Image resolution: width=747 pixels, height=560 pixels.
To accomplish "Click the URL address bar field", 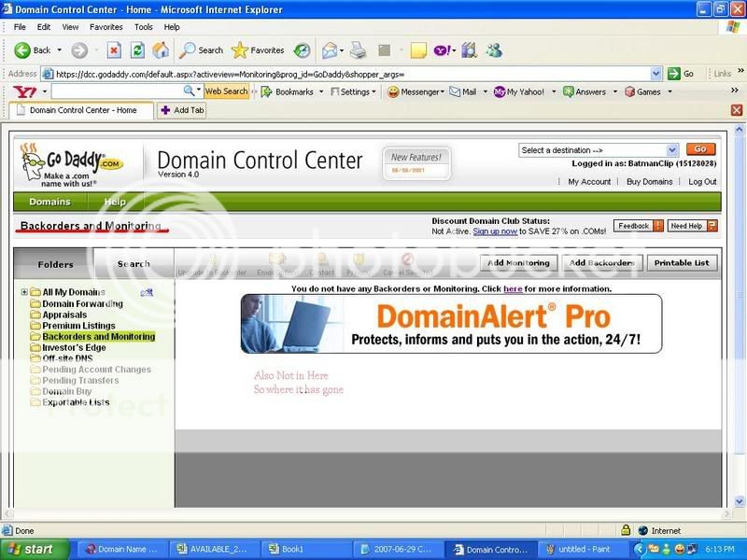I will [x=353, y=74].
